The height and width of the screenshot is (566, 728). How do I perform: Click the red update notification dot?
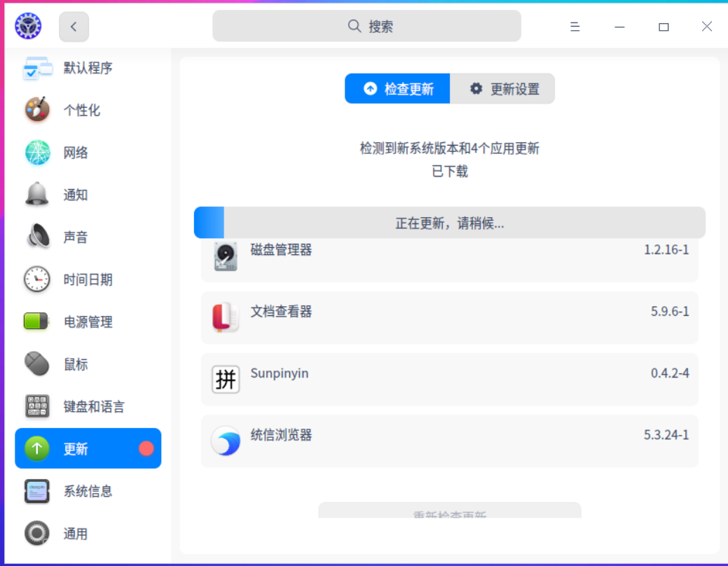click(x=146, y=448)
